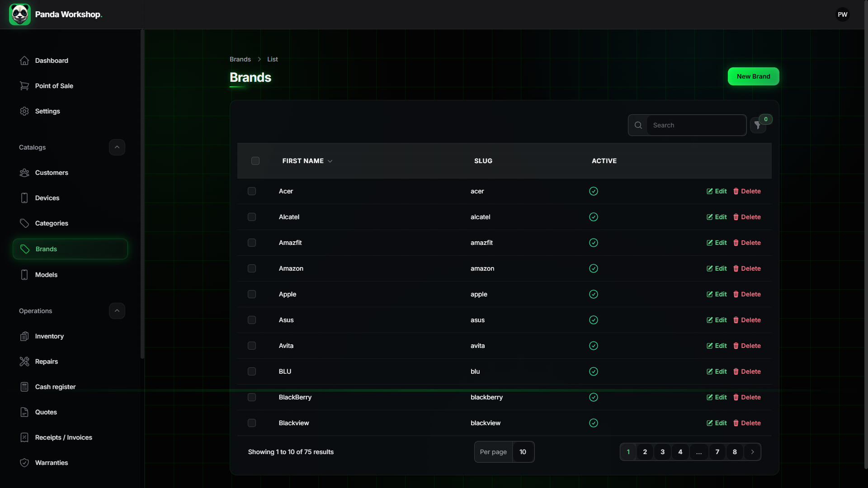This screenshot has width=868, height=488.
Task: Open the PW user avatar menu
Action: (x=843, y=14)
